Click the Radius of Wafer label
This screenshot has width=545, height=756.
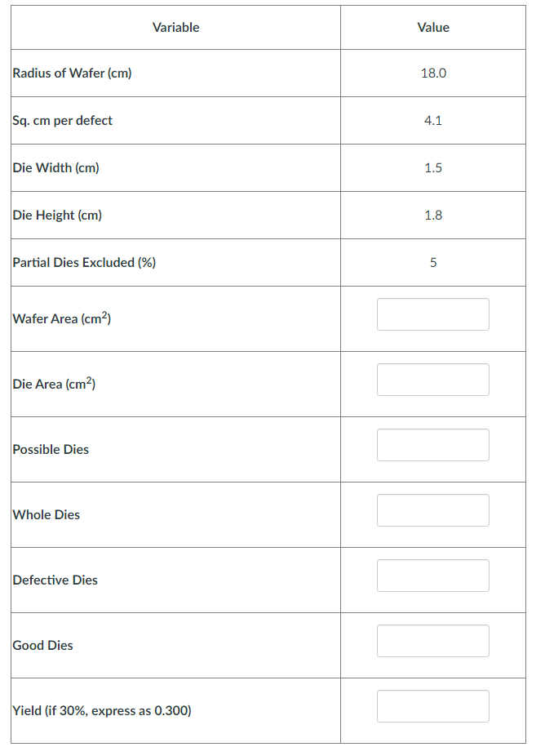coord(73,73)
